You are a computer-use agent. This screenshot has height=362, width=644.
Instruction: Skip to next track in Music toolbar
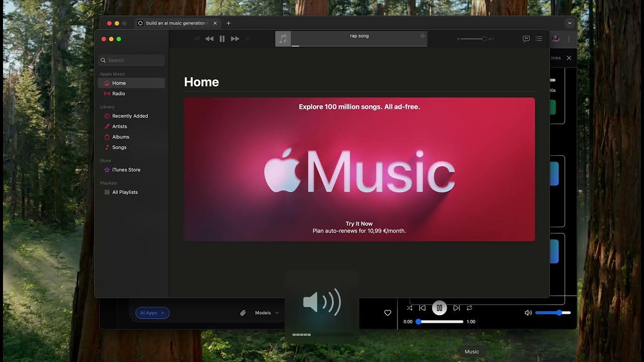click(x=235, y=39)
